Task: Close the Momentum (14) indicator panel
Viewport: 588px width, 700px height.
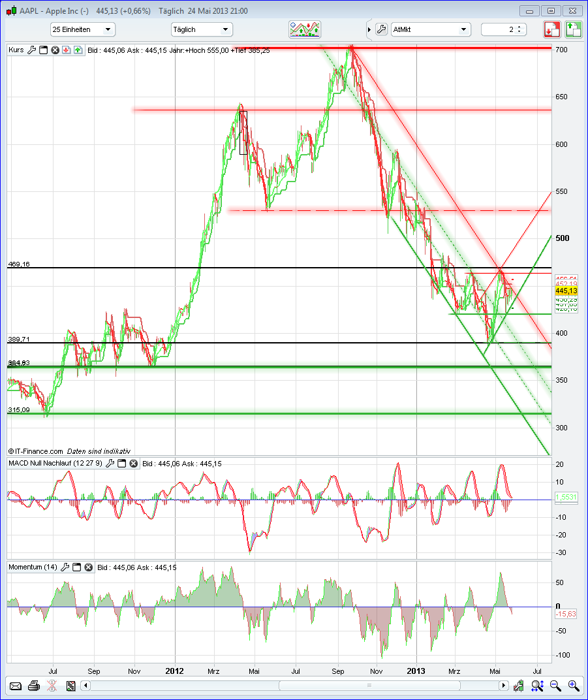Action: (x=88, y=567)
